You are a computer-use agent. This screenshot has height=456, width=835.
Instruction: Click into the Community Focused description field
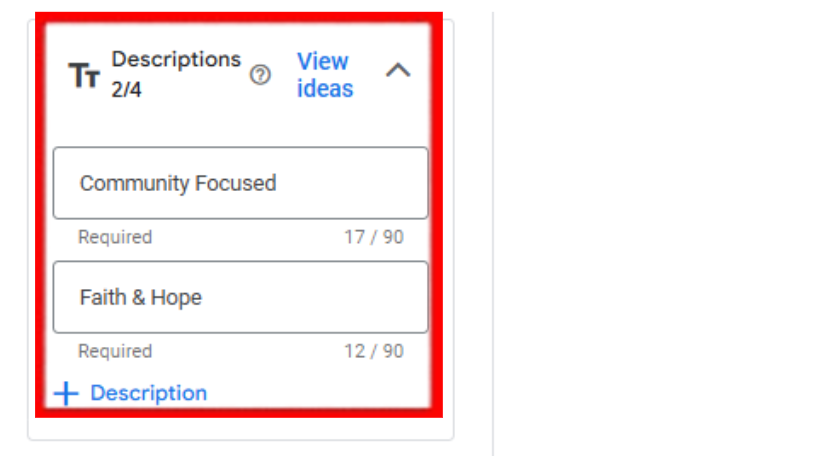(241, 183)
